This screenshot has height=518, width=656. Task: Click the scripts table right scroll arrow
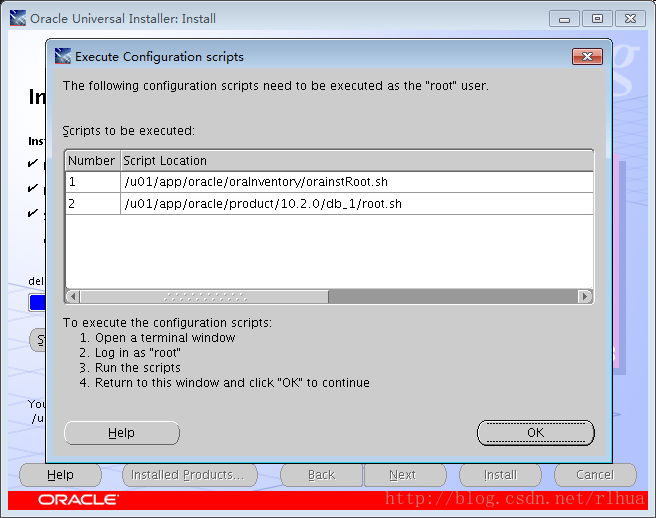[x=584, y=297]
